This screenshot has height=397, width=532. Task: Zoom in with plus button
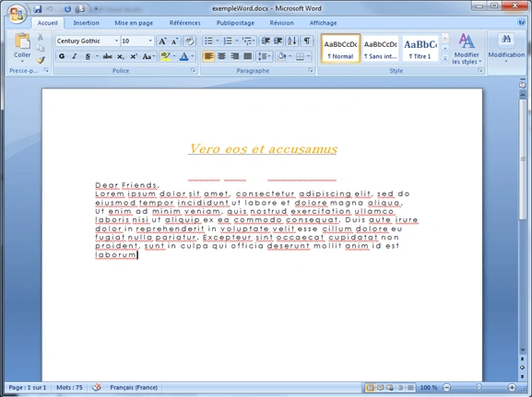(x=512, y=387)
